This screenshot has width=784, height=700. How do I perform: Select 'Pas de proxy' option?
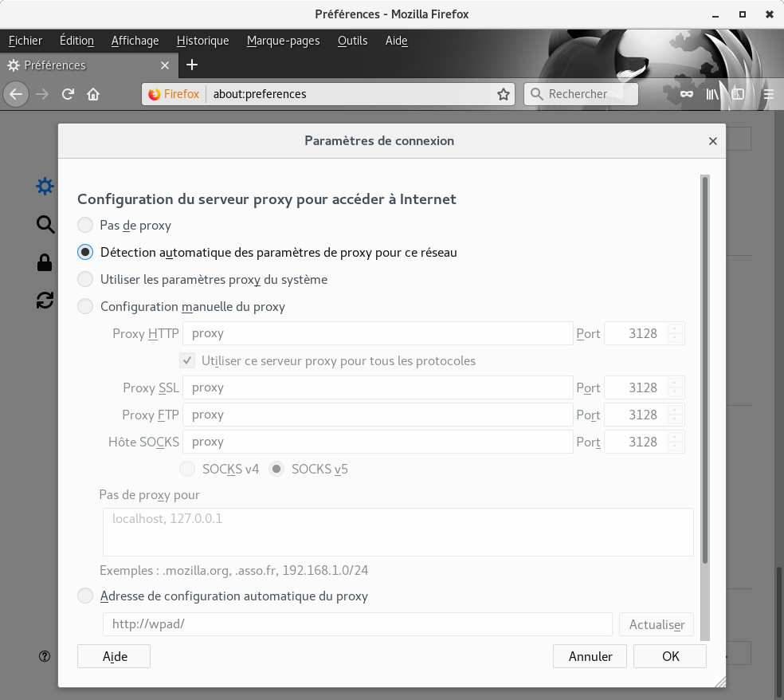tap(85, 225)
